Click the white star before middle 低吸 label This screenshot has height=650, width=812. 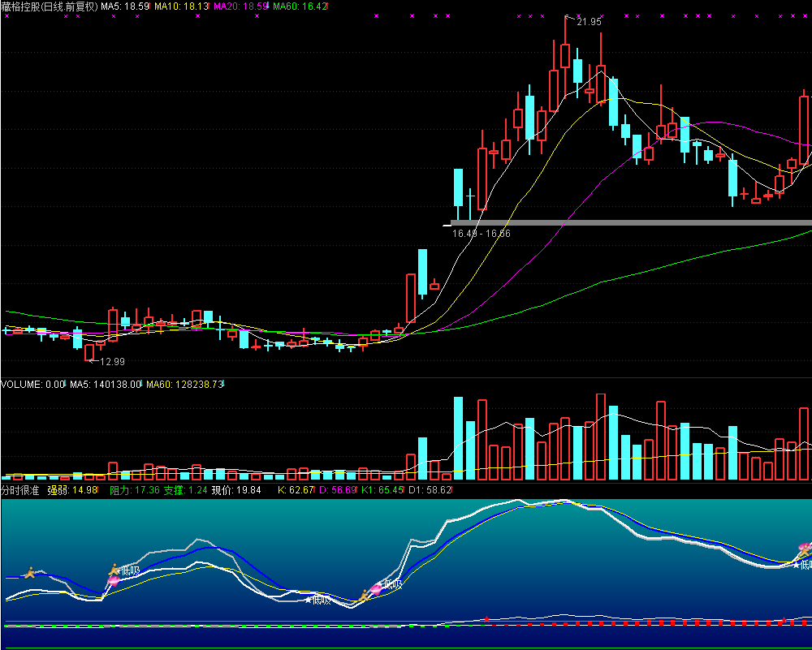[x=308, y=600]
